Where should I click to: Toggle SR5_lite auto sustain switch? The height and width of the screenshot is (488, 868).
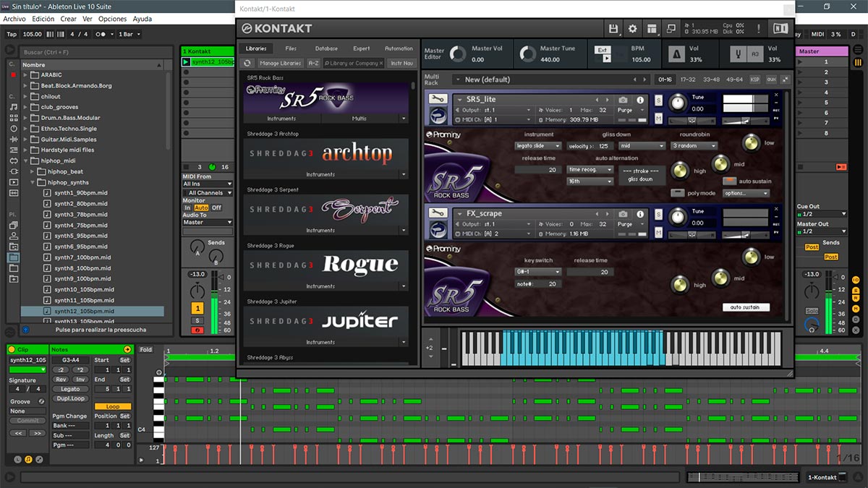(x=728, y=181)
